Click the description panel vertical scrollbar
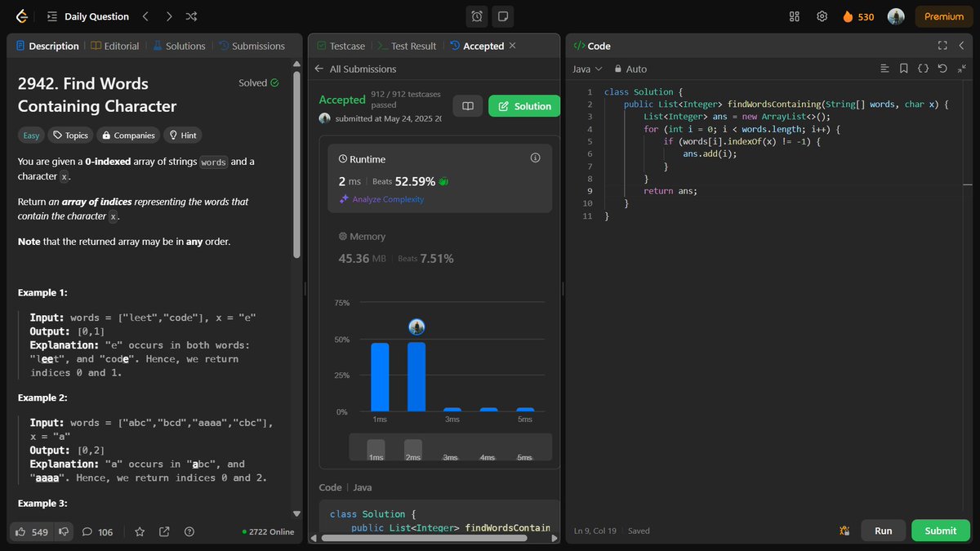 [296, 163]
